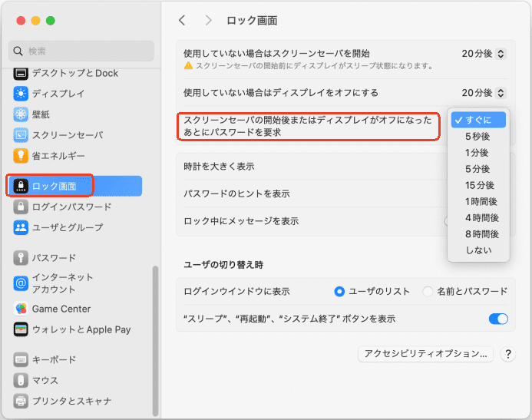Choose 5分後 in the popup menu
The width and height of the screenshot is (532, 420).
point(478,169)
